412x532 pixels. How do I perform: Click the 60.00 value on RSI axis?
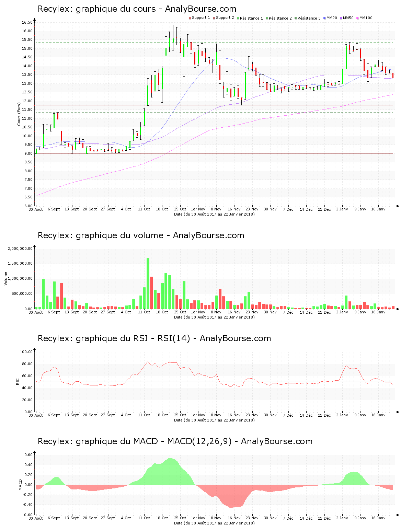coord(27,376)
